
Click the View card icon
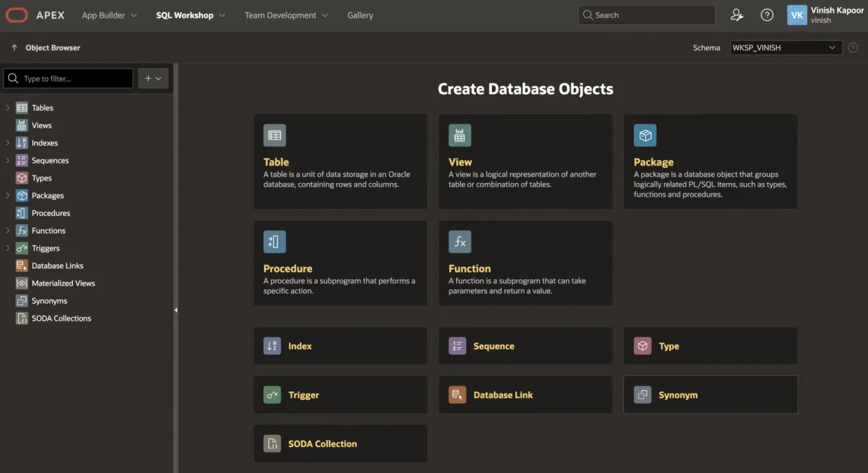click(x=459, y=135)
